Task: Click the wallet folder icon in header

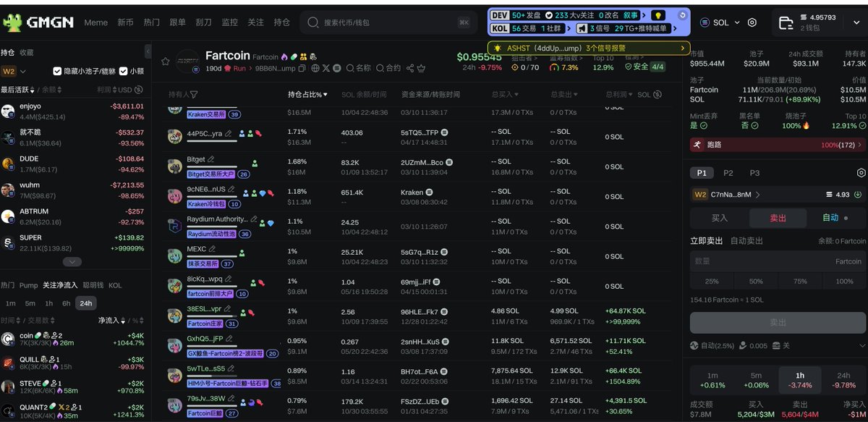Action: click(x=786, y=22)
